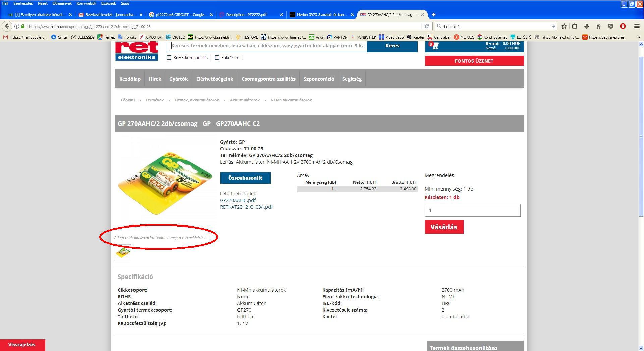Image resolution: width=644 pixels, height=351 pixels.
Task: Tick the Raktáron checkbox
Action: [217, 58]
